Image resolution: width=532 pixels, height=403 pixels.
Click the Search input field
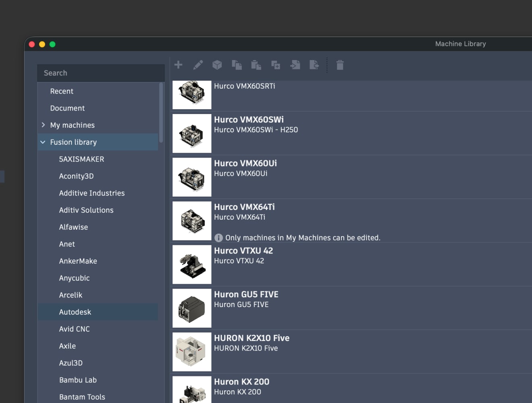point(101,73)
